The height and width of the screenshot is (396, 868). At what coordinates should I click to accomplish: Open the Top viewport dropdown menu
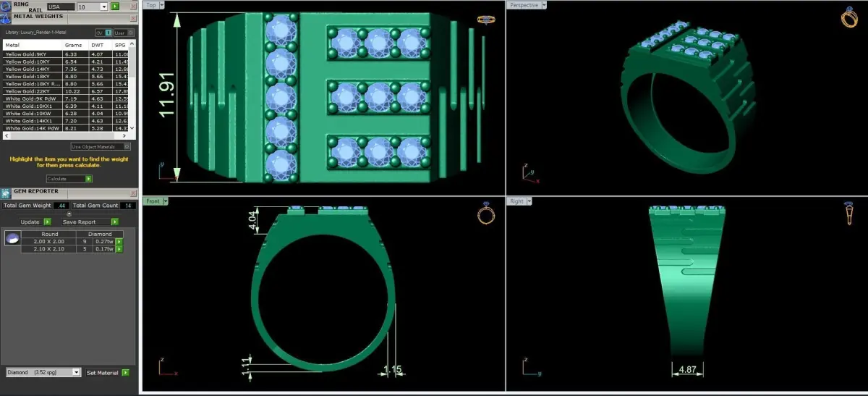[x=161, y=5]
